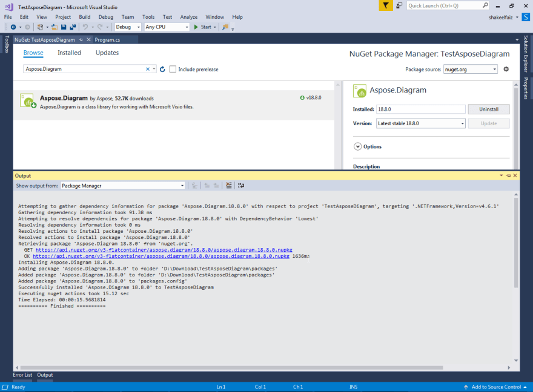Screen dimensions: 533x392
Task: Click Find Message in Code output icon
Action: point(194,185)
